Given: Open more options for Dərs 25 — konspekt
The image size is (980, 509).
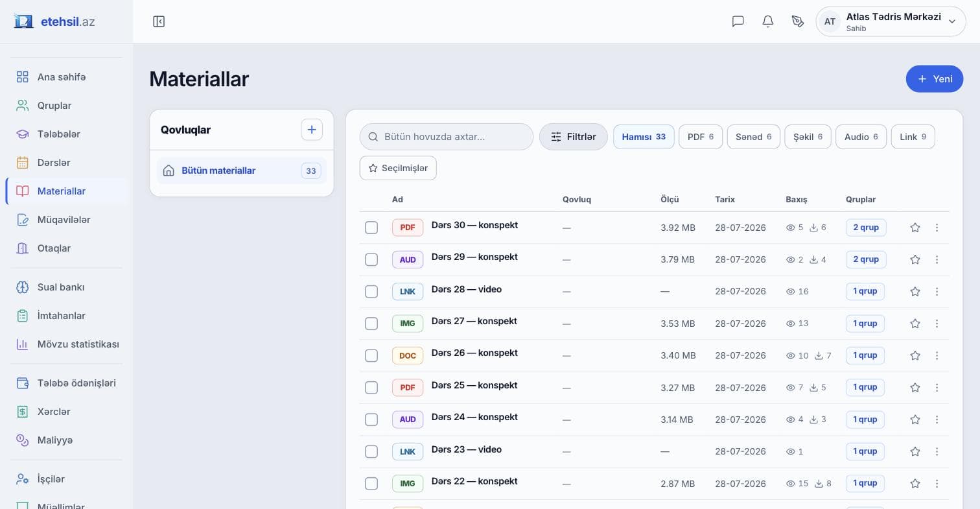Looking at the screenshot, I should [x=937, y=388].
